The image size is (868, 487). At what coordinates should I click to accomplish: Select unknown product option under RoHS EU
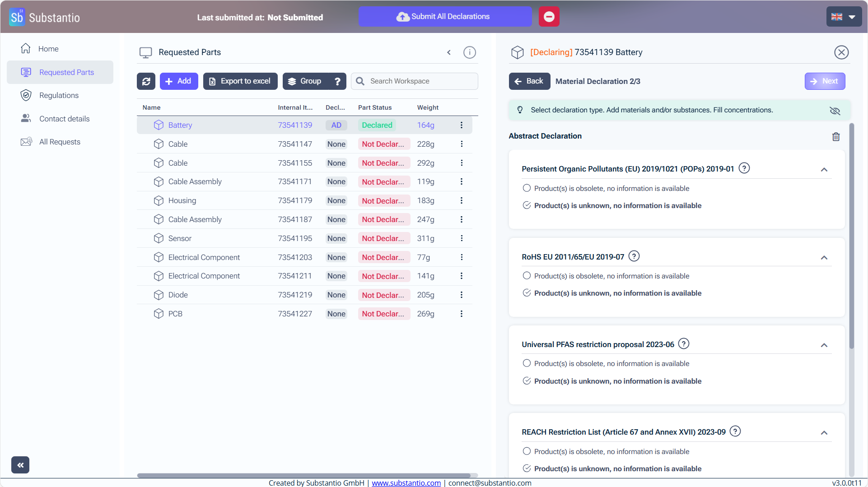[527, 293]
